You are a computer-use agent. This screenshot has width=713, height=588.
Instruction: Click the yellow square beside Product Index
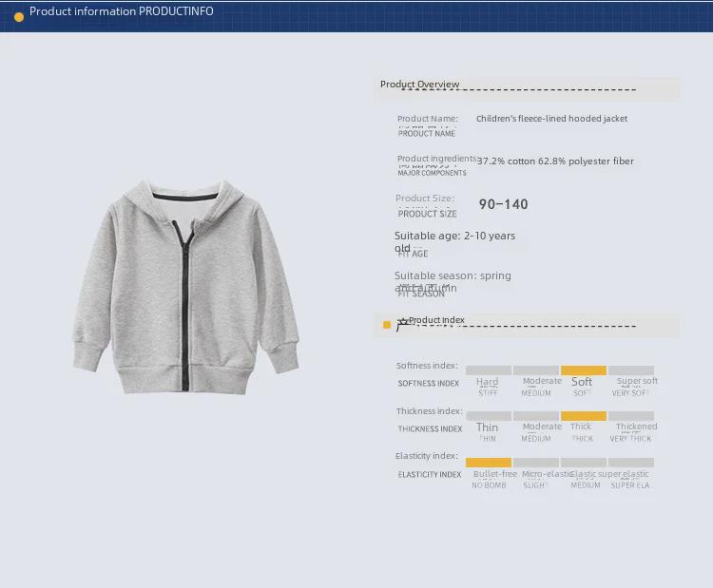pos(387,325)
